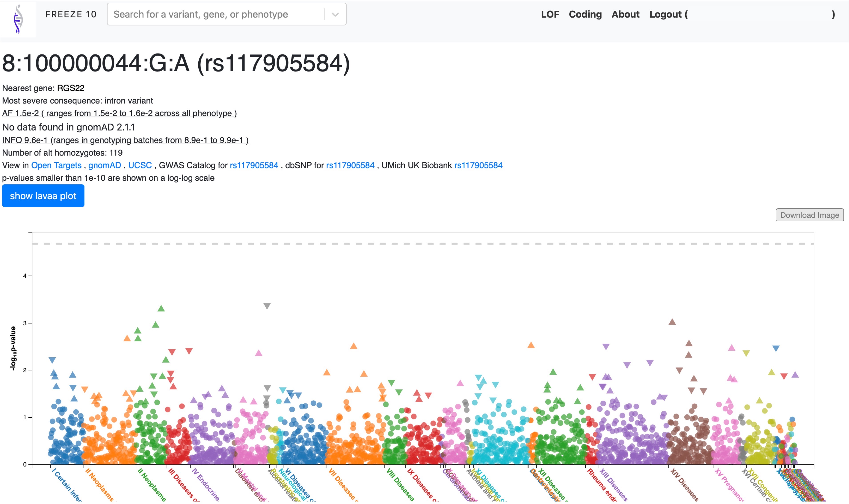Click the FREEZE 10 title text
Viewport: 849px width, 504px height.
[x=71, y=14]
